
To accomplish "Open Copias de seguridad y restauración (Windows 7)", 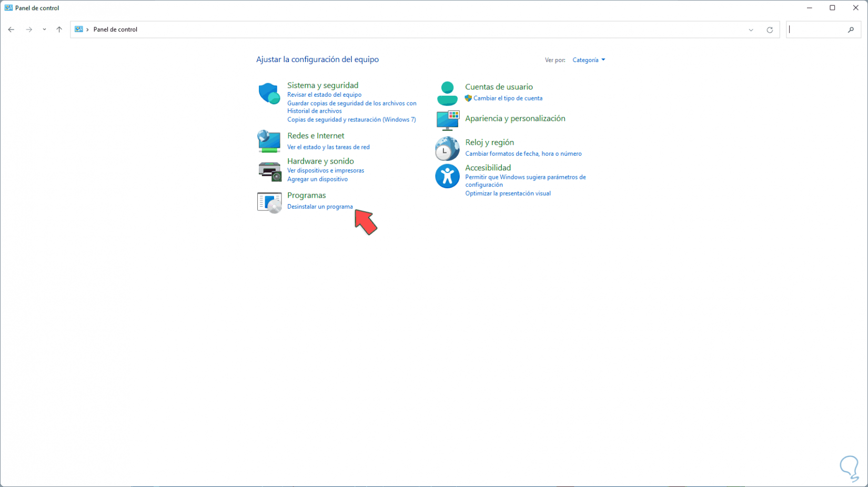I will 351,120.
